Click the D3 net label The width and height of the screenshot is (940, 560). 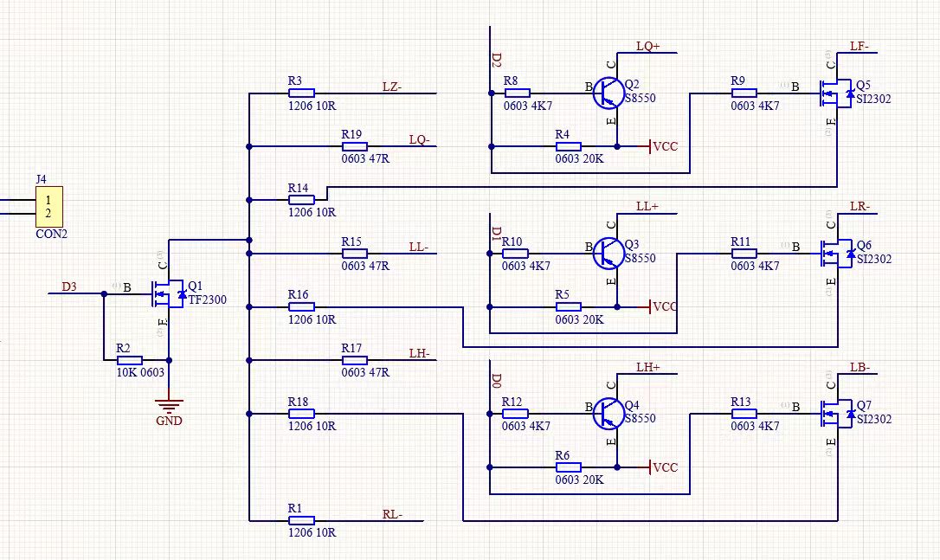pos(68,286)
